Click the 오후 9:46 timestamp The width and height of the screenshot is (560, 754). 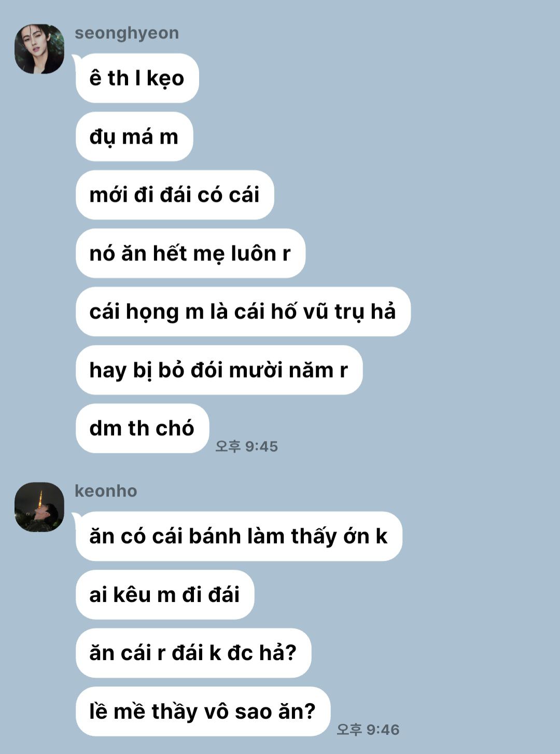click(368, 730)
